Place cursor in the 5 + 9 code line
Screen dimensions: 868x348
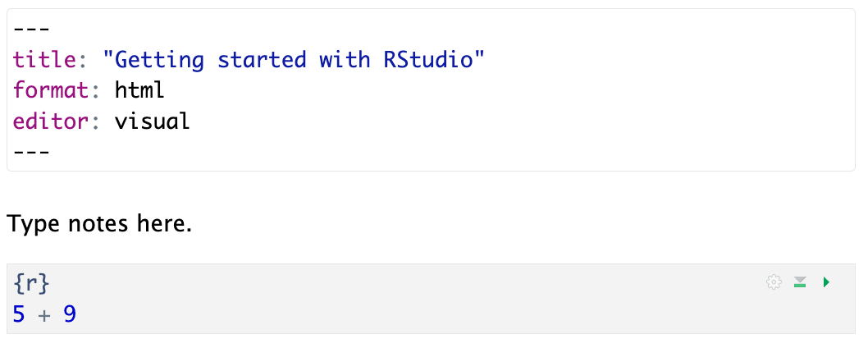pos(45,314)
